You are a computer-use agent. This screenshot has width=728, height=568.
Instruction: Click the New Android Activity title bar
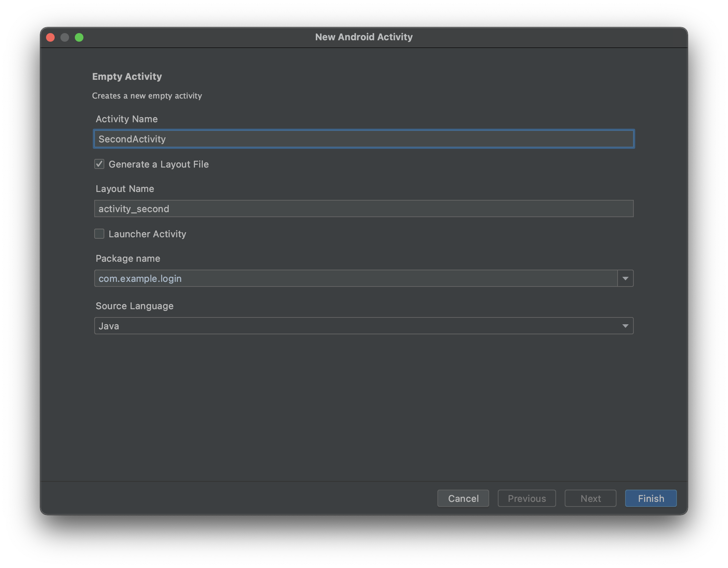[x=364, y=37]
